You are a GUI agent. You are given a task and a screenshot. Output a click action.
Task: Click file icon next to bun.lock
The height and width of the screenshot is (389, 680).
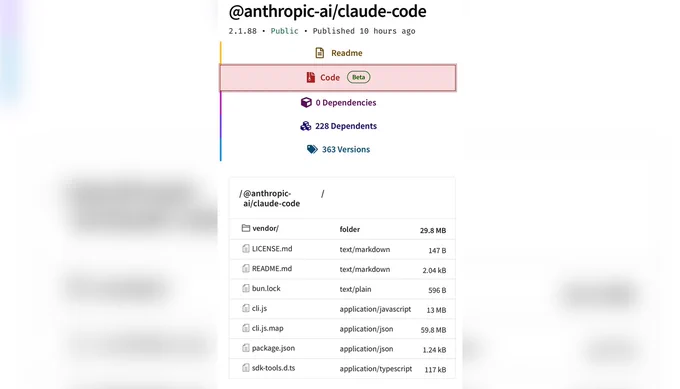(x=246, y=288)
